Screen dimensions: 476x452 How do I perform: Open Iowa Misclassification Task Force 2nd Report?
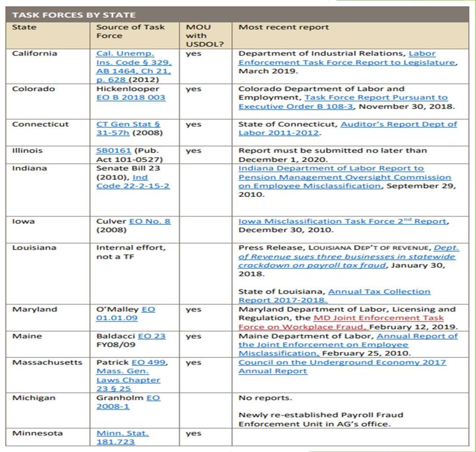342,221
